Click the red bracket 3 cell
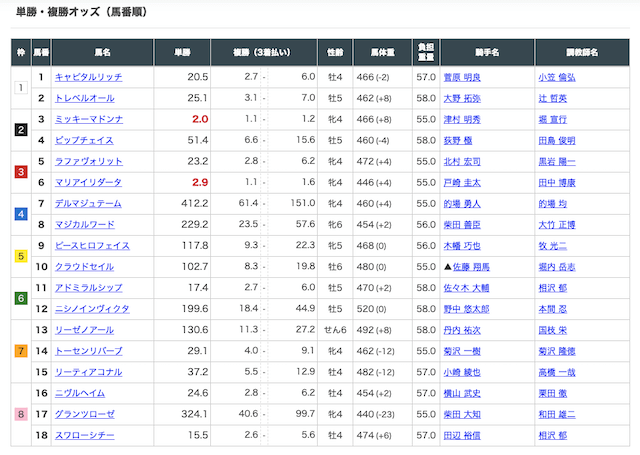The width and height of the screenshot is (640, 455). point(20,172)
